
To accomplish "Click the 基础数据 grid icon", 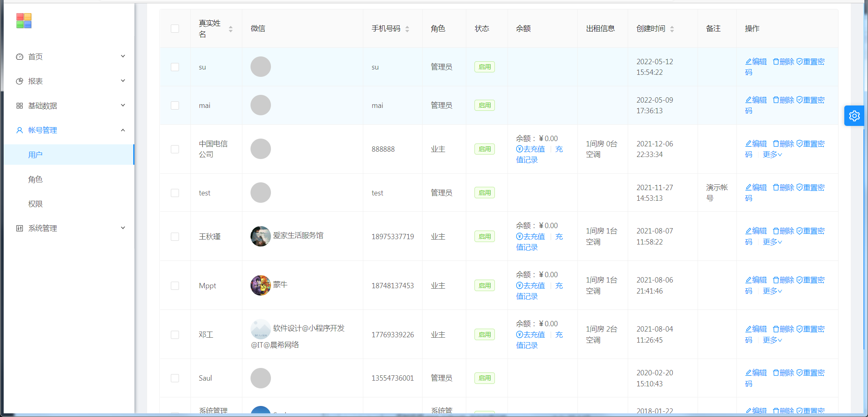I will click(20, 106).
